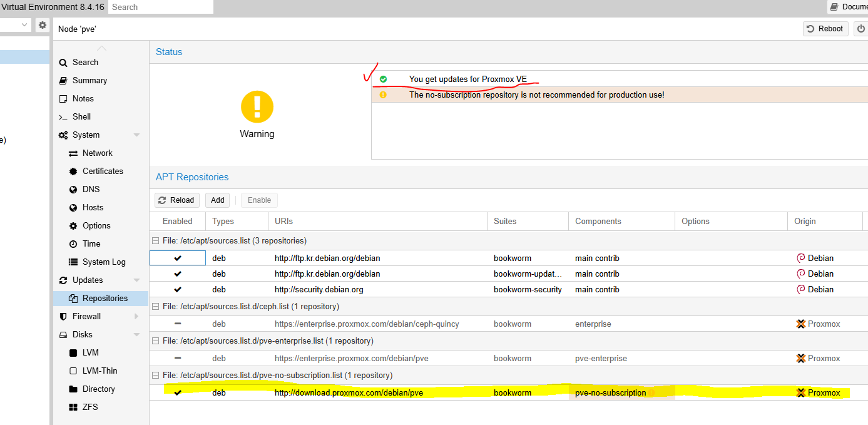
Task: Expand the Firewall submenu arrow
Action: click(136, 316)
